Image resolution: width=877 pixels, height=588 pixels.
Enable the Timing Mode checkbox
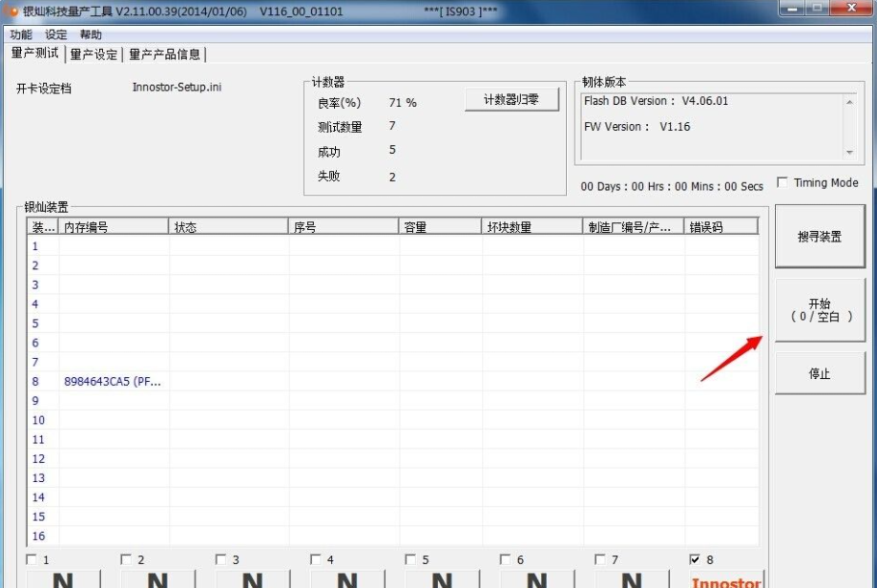(x=783, y=182)
